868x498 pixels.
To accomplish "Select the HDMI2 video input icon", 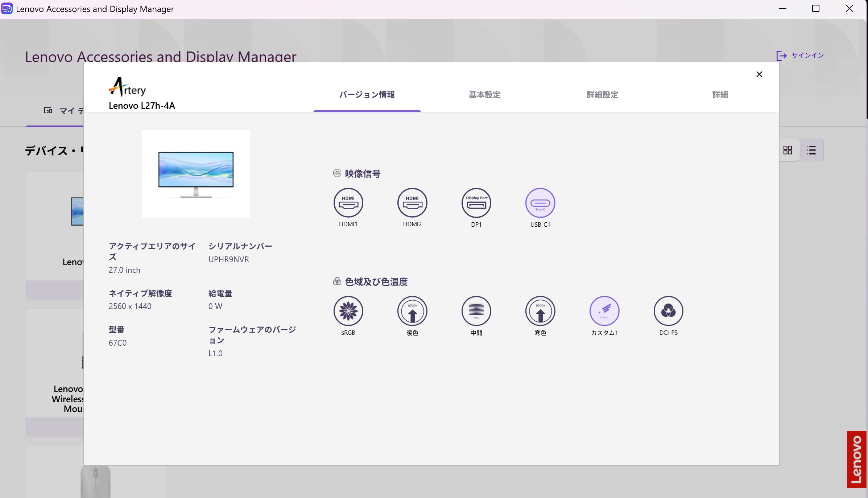I will 412,203.
